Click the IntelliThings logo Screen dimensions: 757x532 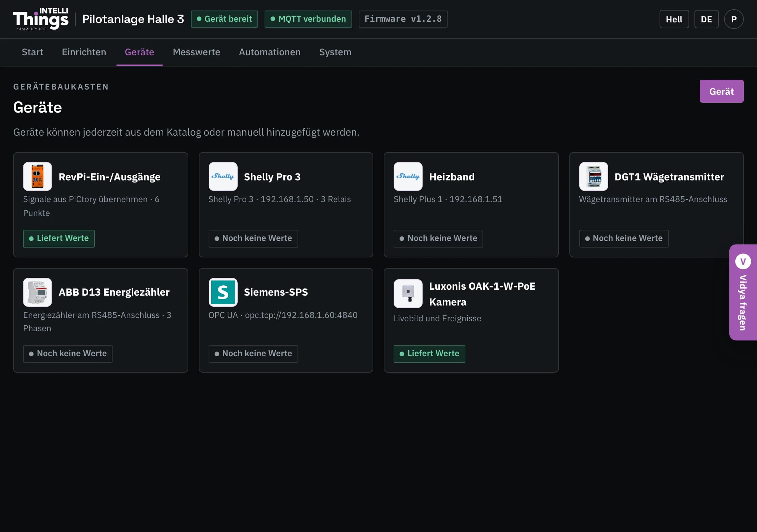coord(41,19)
